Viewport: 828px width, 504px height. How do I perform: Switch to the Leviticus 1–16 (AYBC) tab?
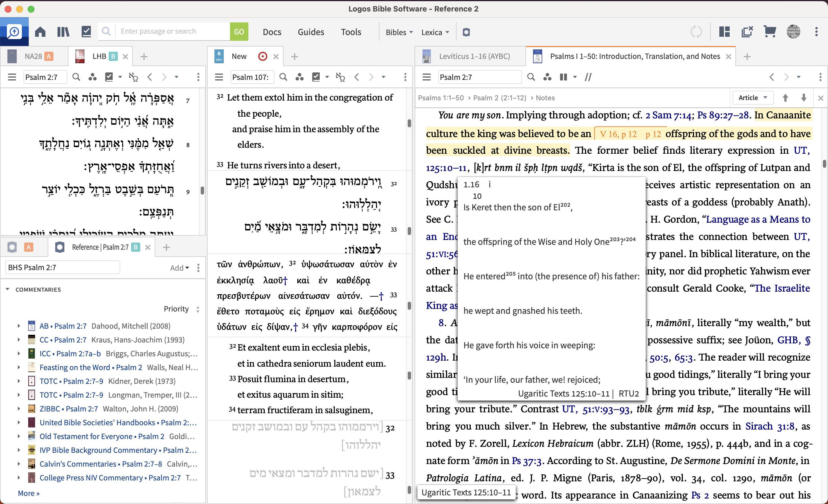tap(470, 56)
